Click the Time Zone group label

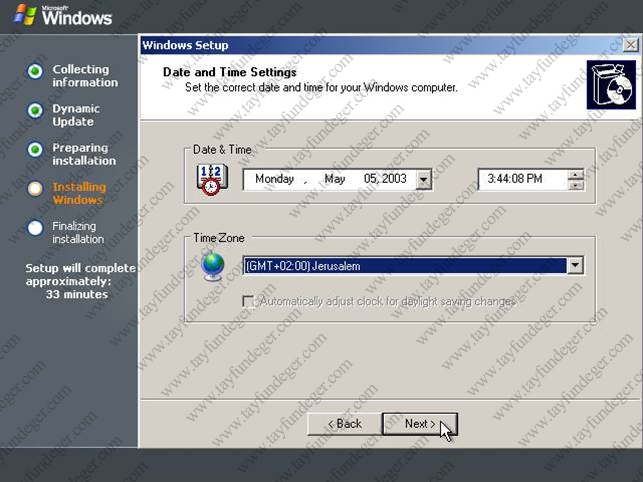(x=219, y=238)
